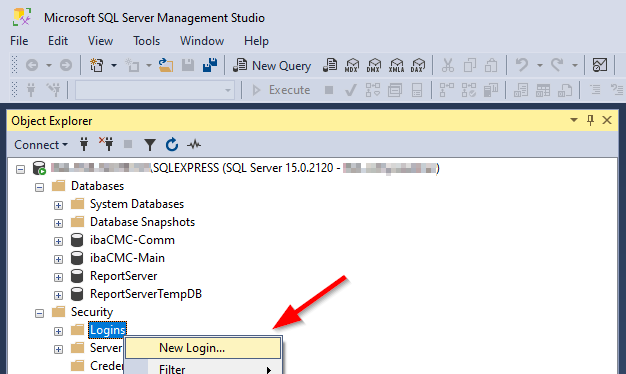This screenshot has height=374, width=626.
Task: Expand the ibaCMC-Main database
Action: click(59, 259)
